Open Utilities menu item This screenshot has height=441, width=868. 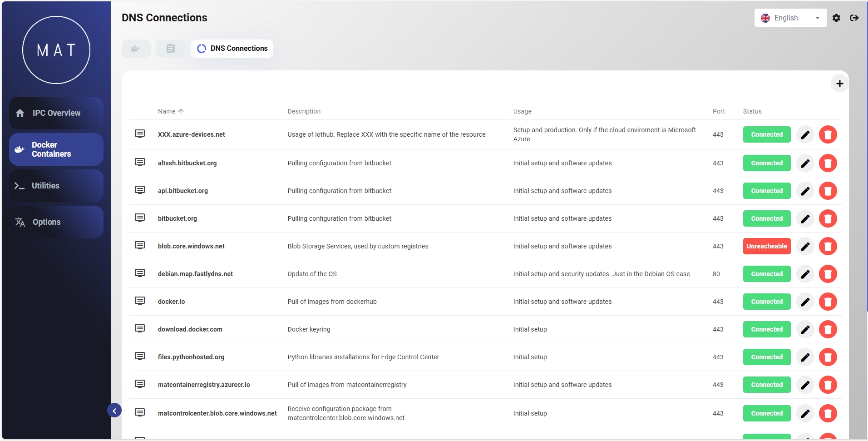click(x=56, y=186)
